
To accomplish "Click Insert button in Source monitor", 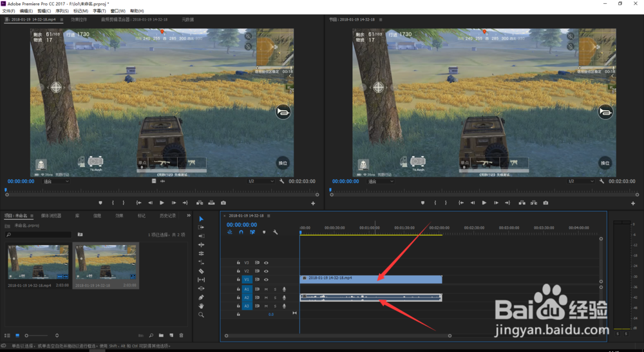I will tap(200, 202).
